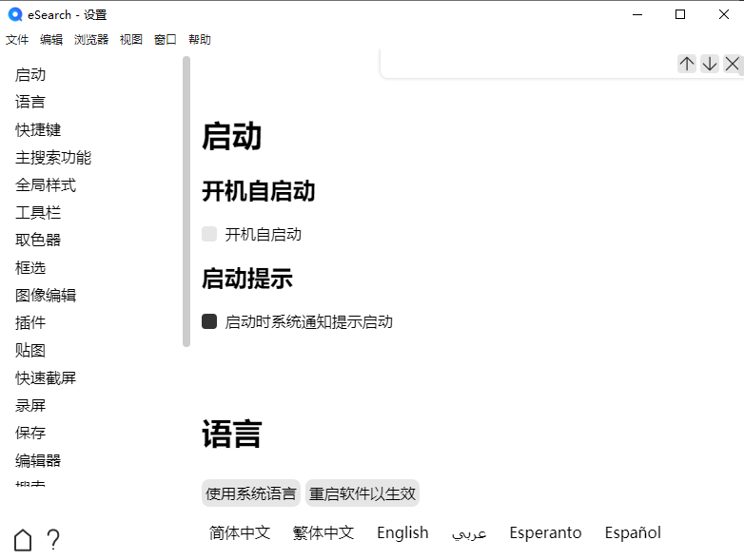Go to 语言 section in sidebar
Image resolution: width=744 pixels, height=560 pixels.
pyautogui.click(x=30, y=102)
